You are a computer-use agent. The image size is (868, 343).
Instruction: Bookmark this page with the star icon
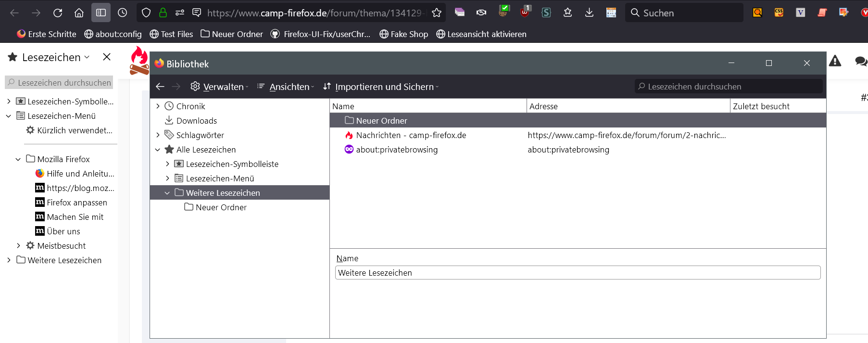pyautogui.click(x=437, y=13)
